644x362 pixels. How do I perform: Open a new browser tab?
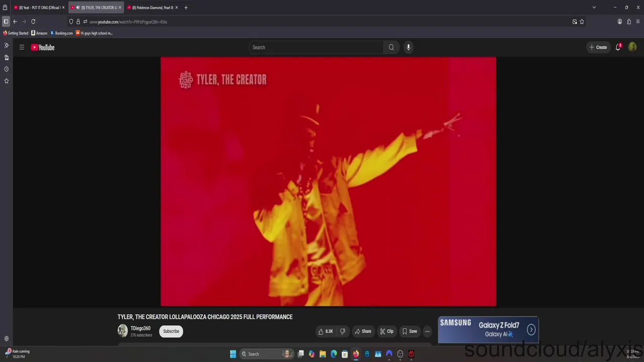click(x=186, y=8)
